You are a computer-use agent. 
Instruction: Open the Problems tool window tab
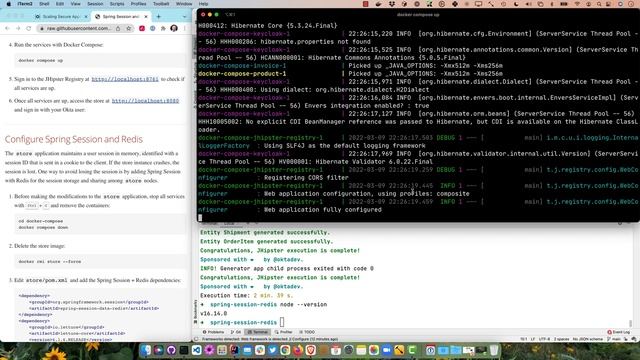point(213,332)
